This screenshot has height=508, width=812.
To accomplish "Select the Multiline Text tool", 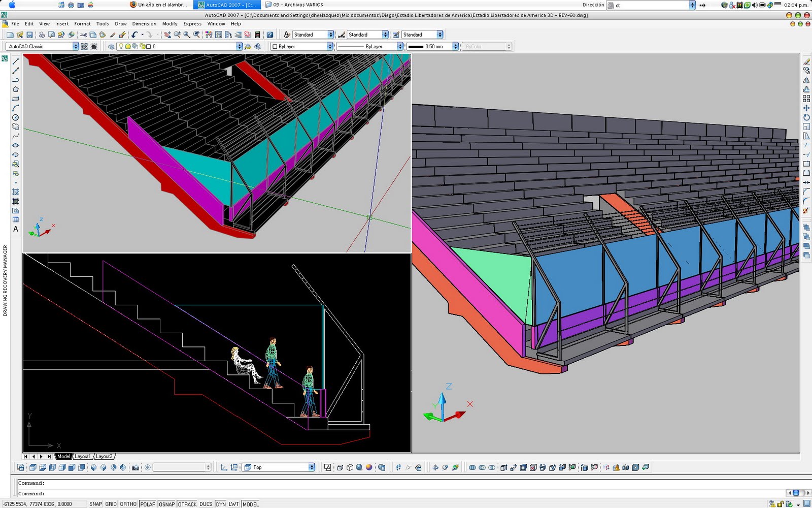I will point(16,229).
